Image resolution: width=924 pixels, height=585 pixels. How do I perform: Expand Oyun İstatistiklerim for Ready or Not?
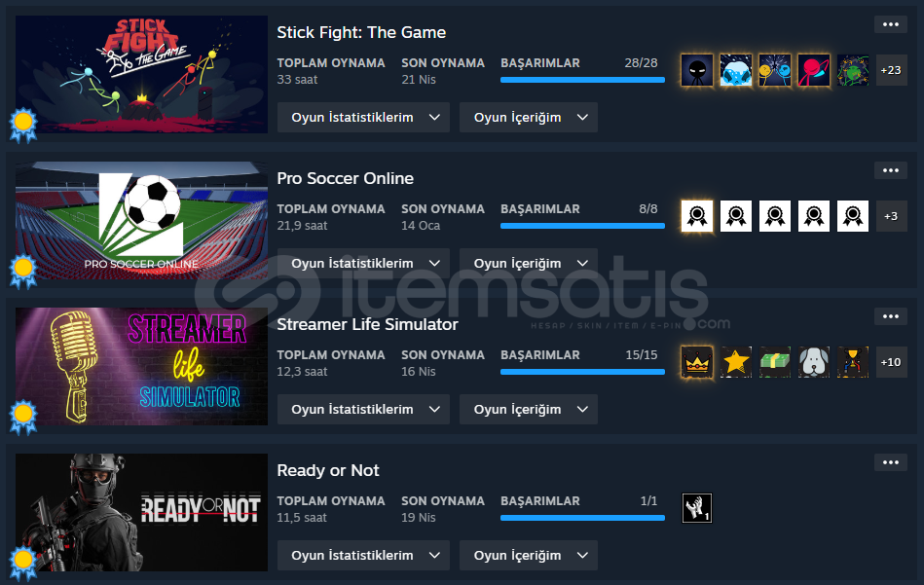363,556
